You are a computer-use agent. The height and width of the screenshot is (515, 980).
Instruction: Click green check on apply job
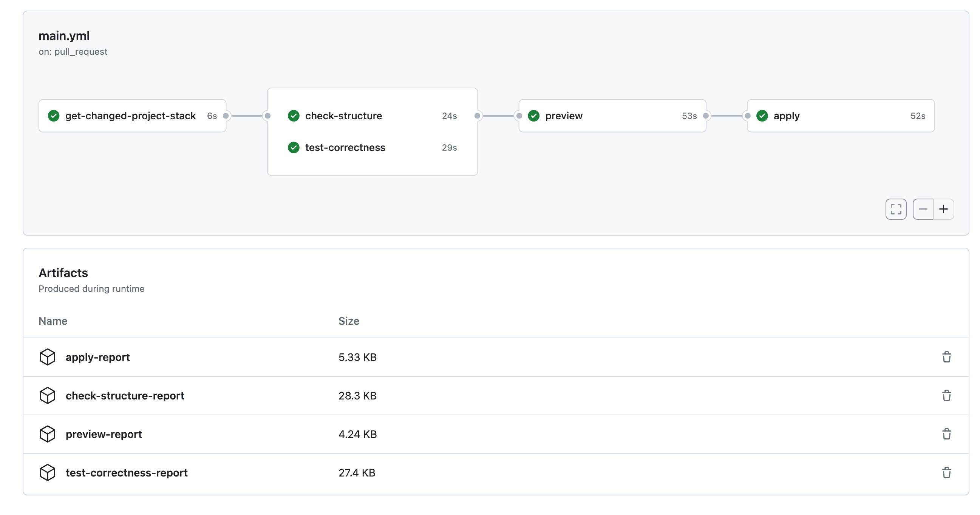(x=762, y=116)
